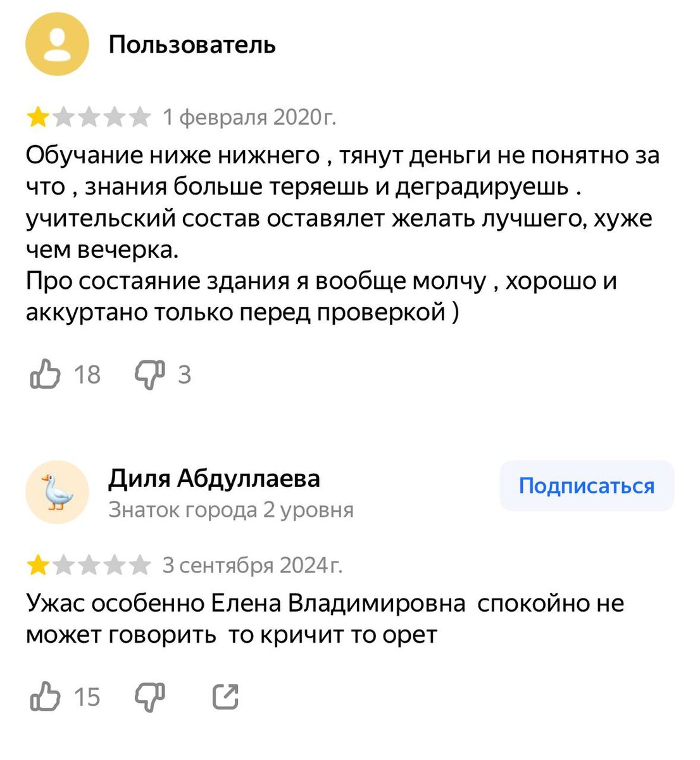Image resolution: width=700 pixels, height=760 pixels.
Task: Like the review by Пользователь
Action: coord(45,374)
